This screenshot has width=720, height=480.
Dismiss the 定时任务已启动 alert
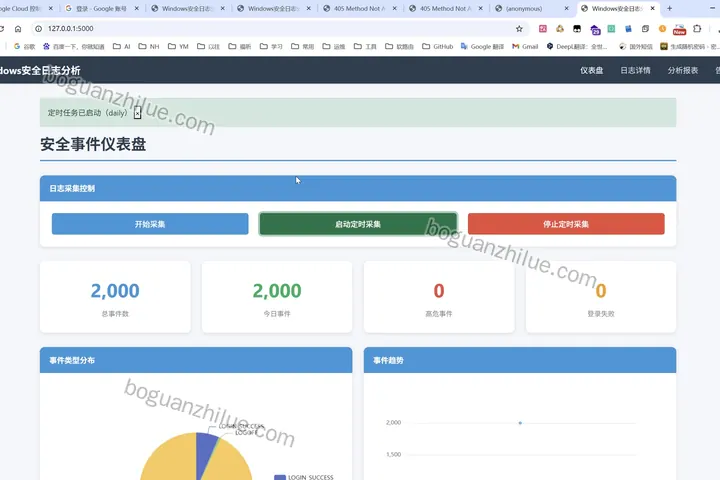(137, 113)
